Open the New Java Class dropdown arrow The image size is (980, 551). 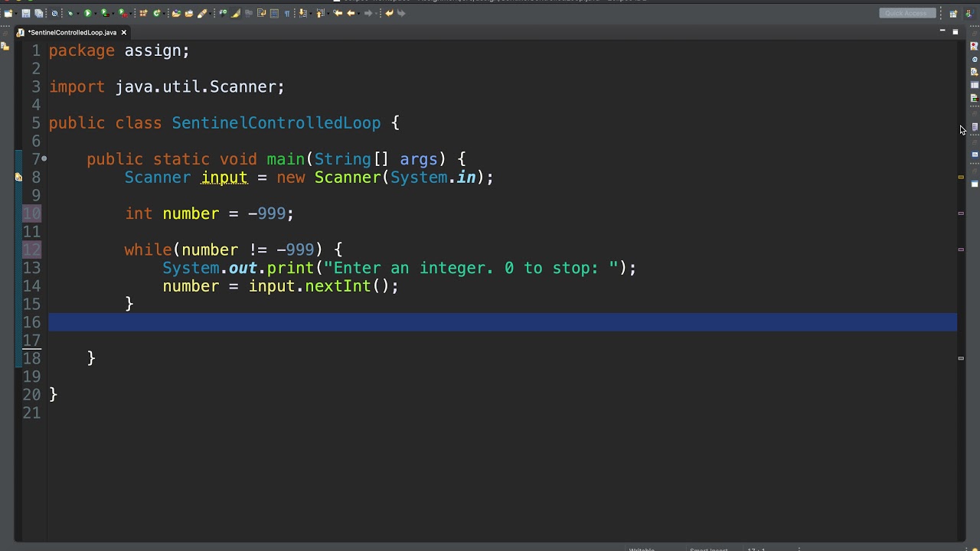coord(163,14)
